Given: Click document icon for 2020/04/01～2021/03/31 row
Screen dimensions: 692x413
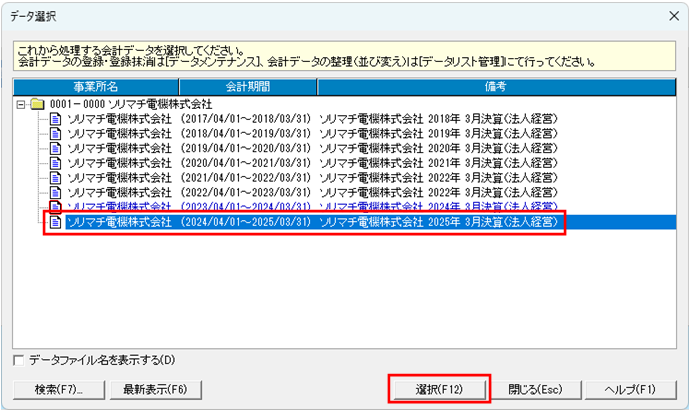Looking at the screenshot, I should tap(55, 163).
